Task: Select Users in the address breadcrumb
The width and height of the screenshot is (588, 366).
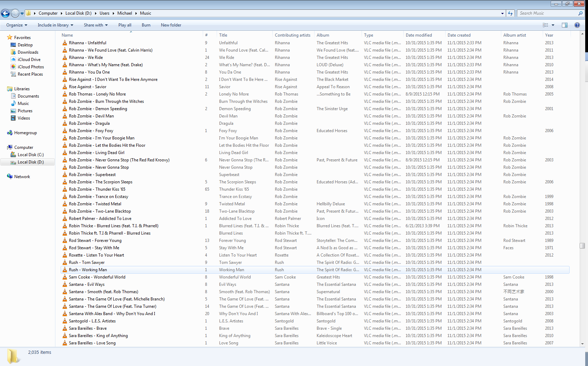Action: click(x=105, y=13)
